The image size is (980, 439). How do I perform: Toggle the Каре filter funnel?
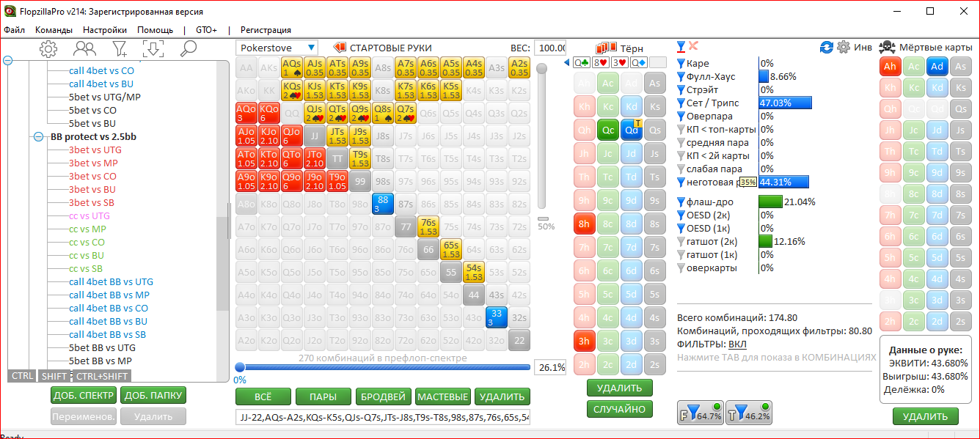pyautogui.click(x=681, y=64)
